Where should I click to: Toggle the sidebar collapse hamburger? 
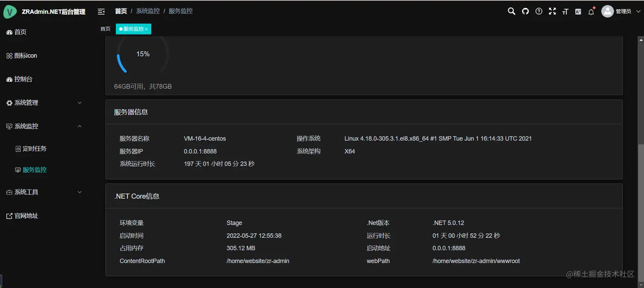(101, 12)
